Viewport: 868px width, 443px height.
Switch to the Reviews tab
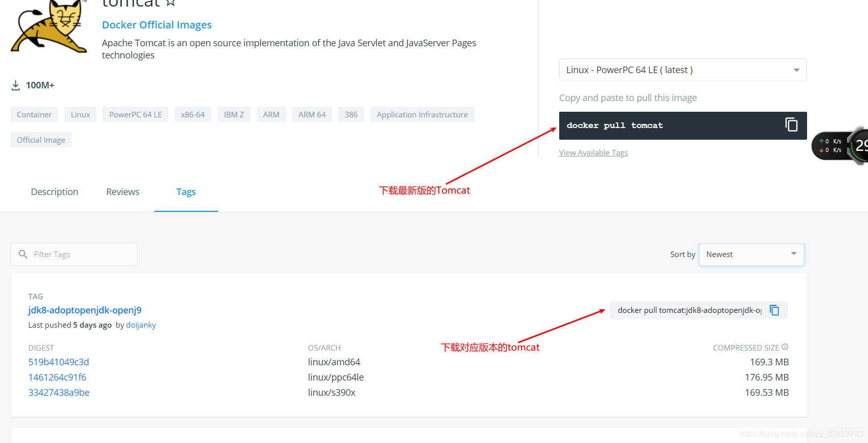click(x=122, y=192)
